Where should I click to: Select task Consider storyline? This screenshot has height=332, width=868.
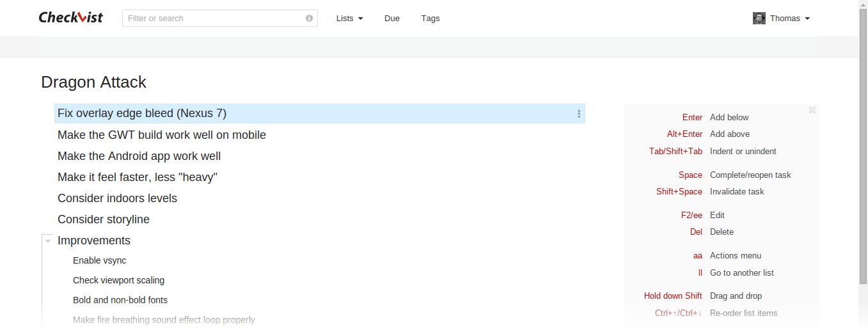[x=104, y=219]
